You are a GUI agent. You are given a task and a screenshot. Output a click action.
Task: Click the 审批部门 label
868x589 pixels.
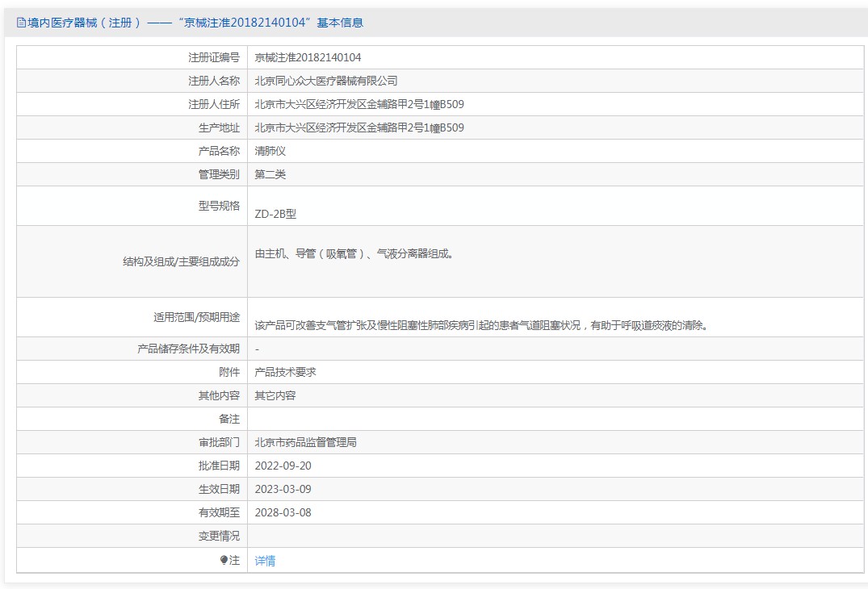click(x=219, y=442)
